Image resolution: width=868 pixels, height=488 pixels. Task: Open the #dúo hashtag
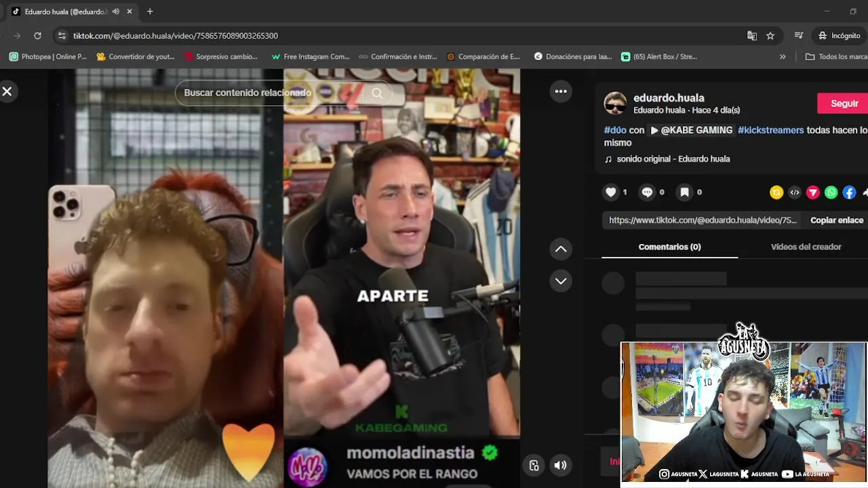click(x=615, y=130)
